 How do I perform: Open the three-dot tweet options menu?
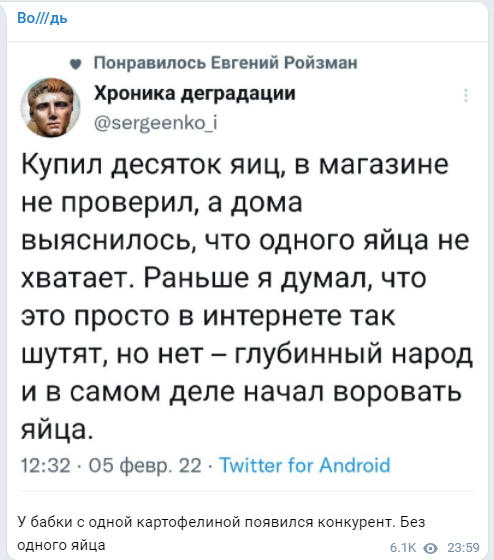click(x=466, y=95)
